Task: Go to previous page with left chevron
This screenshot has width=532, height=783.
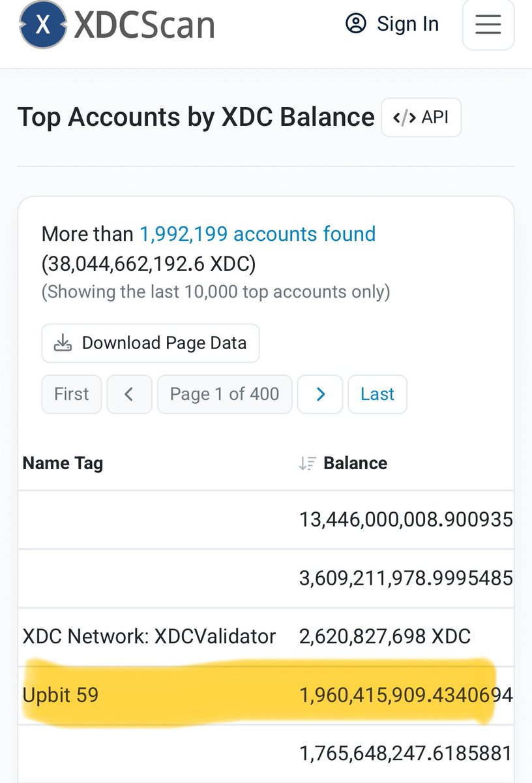Action: point(129,394)
